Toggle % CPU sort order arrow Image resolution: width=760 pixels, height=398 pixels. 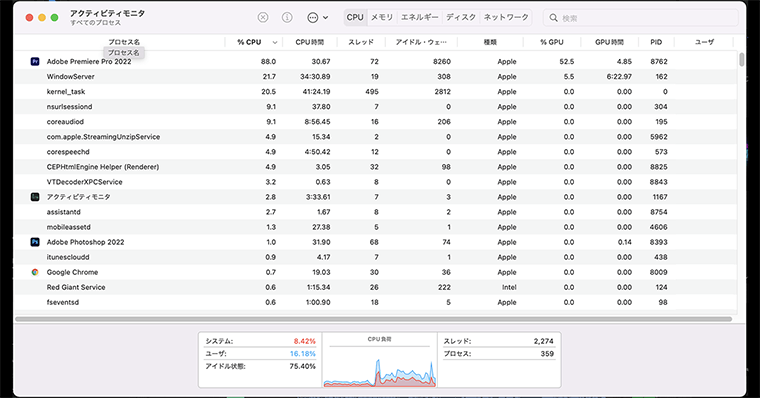[x=275, y=43]
